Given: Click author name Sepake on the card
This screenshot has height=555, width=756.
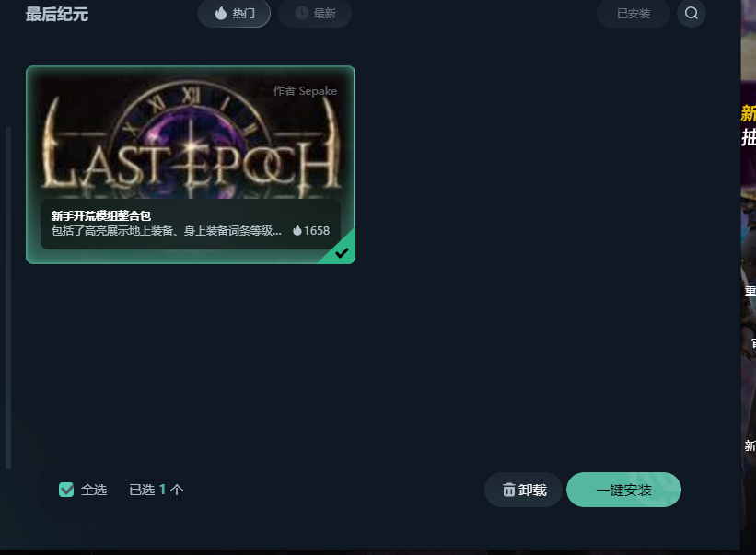Looking at the screenshot, I should tap(318, 90).
